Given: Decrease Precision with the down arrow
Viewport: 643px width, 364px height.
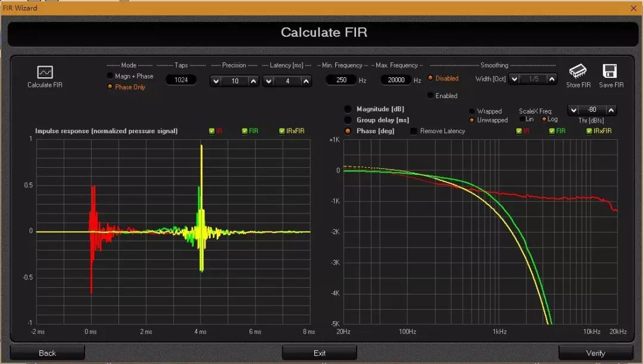Looking at the screenshot, I should (x=216, y=81).
